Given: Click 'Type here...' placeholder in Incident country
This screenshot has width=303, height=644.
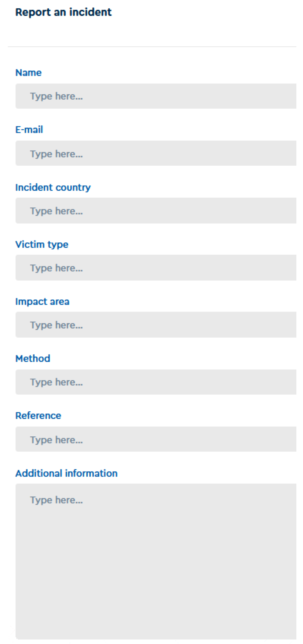Looking at the screenshot, I should point(56,211).
